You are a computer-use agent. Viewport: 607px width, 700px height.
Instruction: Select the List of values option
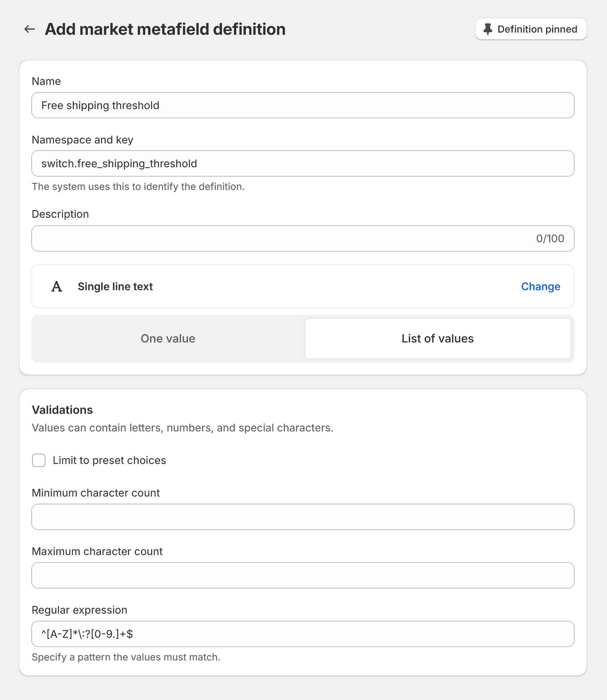tap(437, 338)
